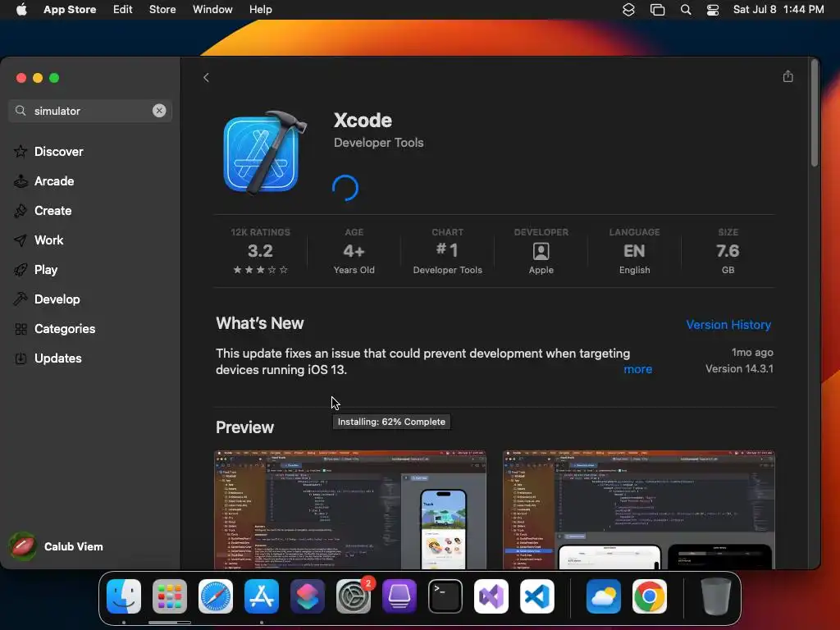
Task: Click the Work paper plane icon
Action: [21, 240]
